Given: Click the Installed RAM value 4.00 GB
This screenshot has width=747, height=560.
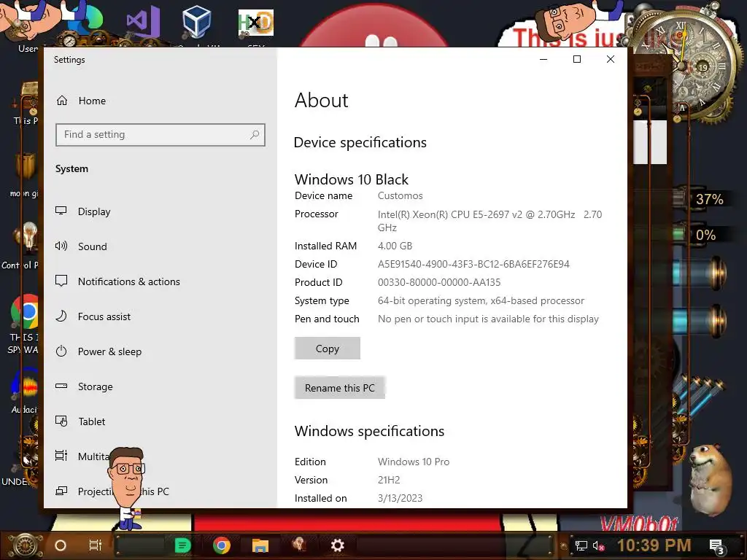Looking at the screenshot, I should coord(395,246).
